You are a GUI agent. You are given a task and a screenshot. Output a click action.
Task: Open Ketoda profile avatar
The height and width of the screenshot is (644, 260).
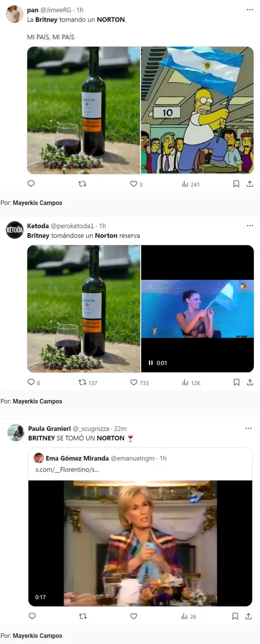tap(15, 230)
